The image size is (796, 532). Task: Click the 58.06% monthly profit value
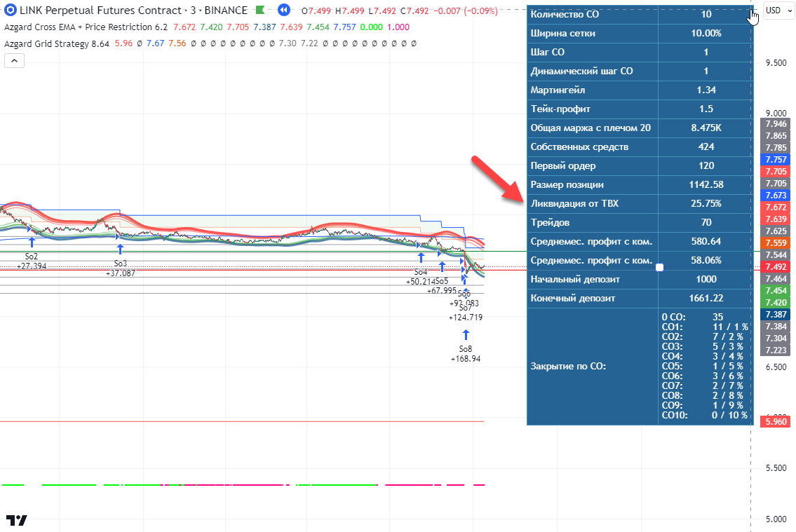706,260
